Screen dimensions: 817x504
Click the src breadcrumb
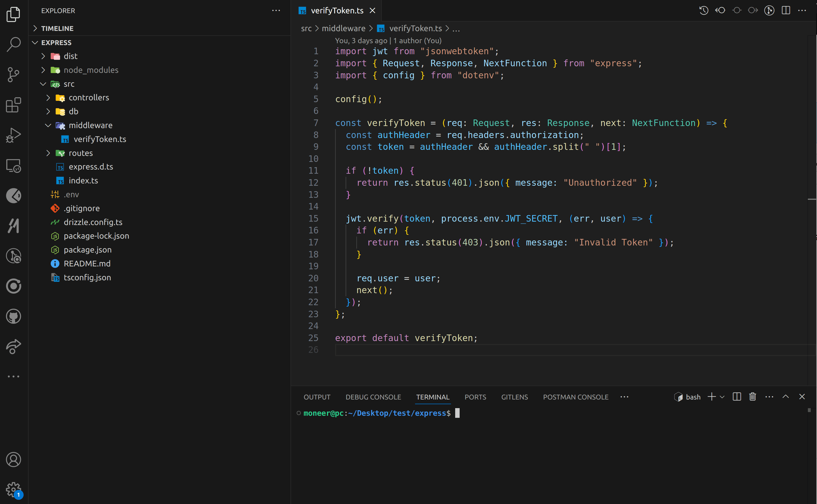pyautogui.click(x=306, y=29)
